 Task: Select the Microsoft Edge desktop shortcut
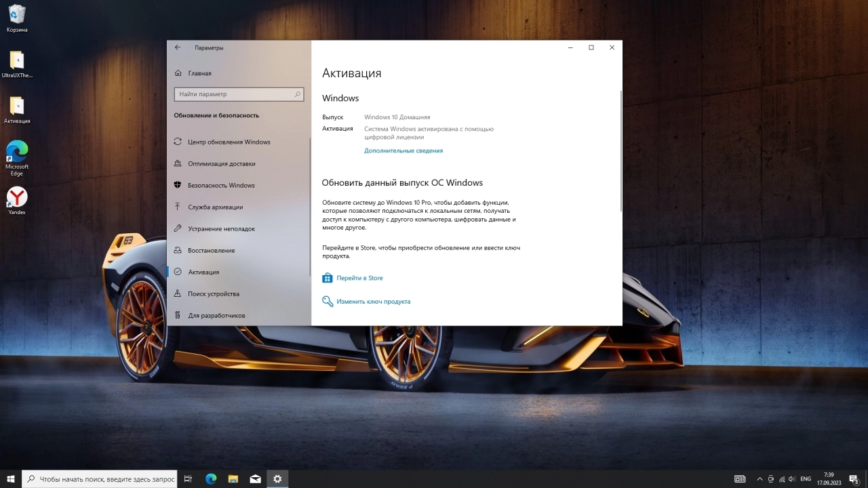(x=17, y=158)
